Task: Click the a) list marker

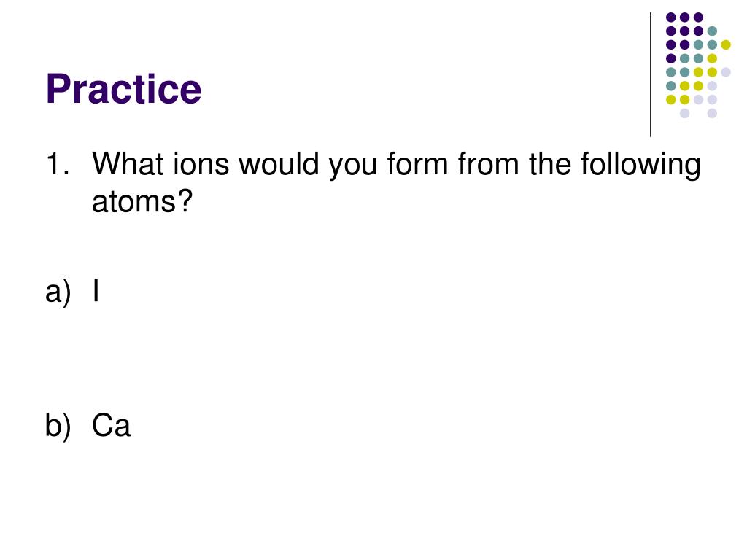Action: [58, 292]
